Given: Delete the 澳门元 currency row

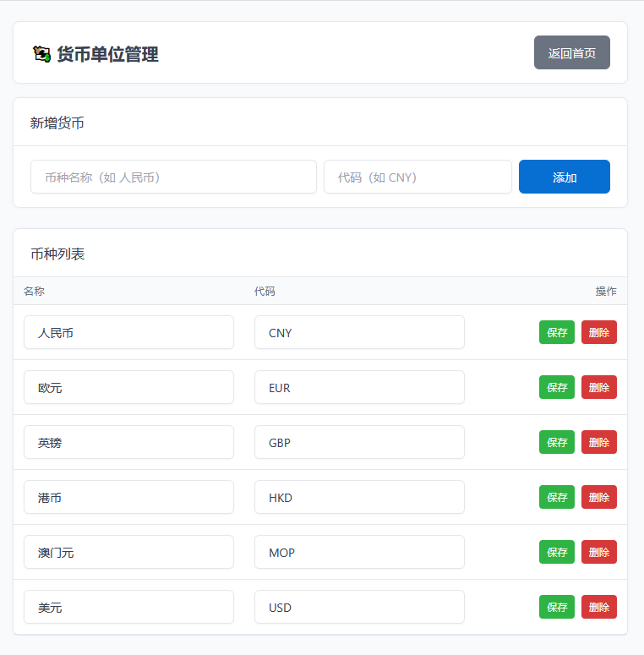Looking at the screenshot, I should 598,552.
